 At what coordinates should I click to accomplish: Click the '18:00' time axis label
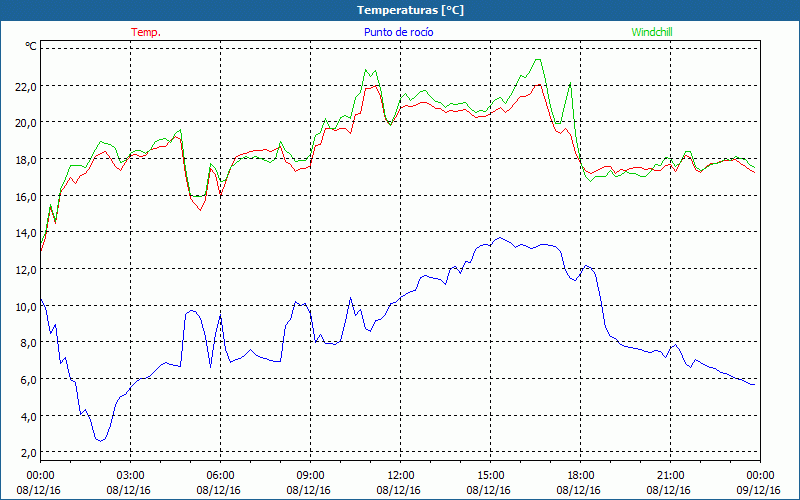(581, 476)
